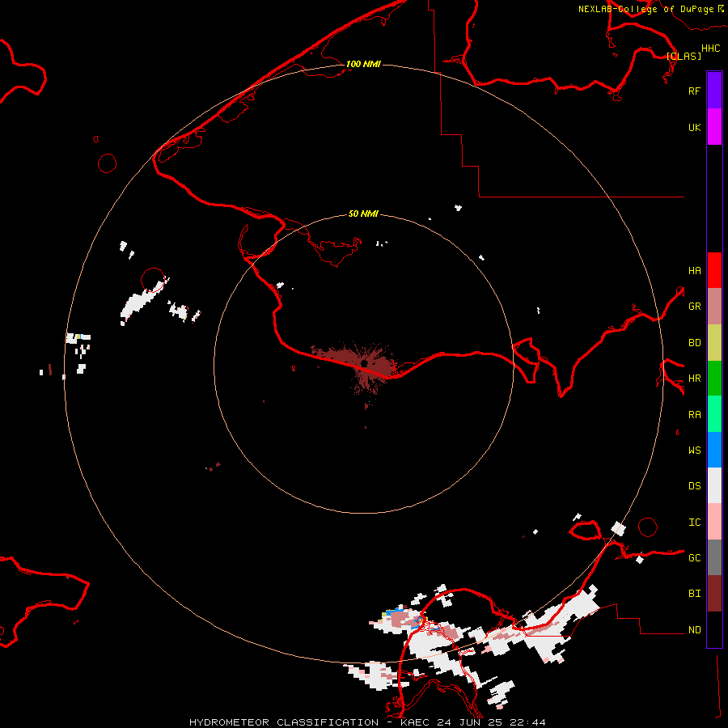Click the light pink IC legend swatch
The height and width of the screenshot is (728, 728).
click(714, 522)
